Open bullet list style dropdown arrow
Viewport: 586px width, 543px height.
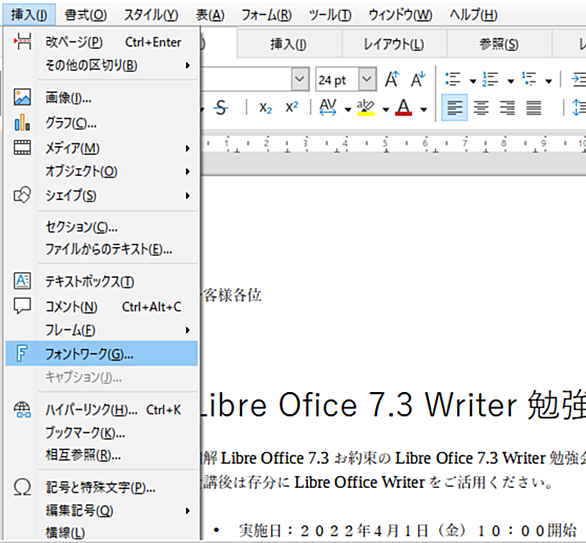pos(473,81)
